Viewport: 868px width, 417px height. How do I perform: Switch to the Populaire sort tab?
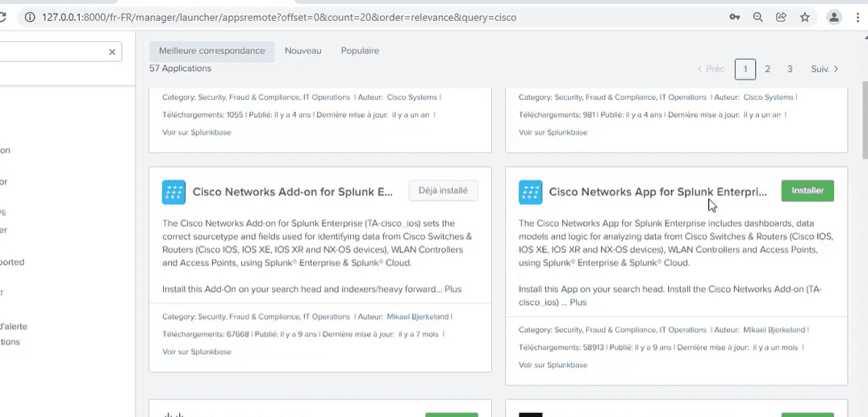coord(360,51)
